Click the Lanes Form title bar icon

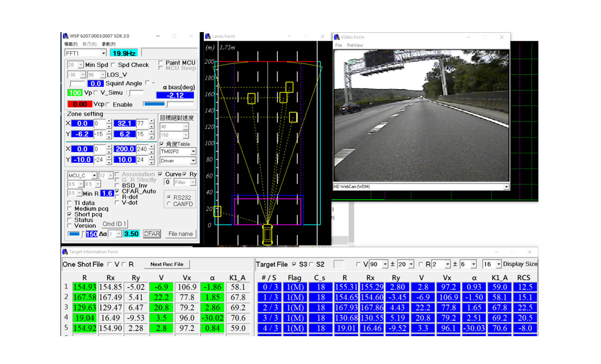coord(208,36)
